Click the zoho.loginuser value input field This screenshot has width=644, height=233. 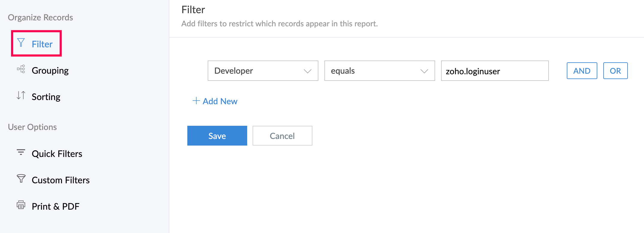pyautogui.click(x=495, y=71)
